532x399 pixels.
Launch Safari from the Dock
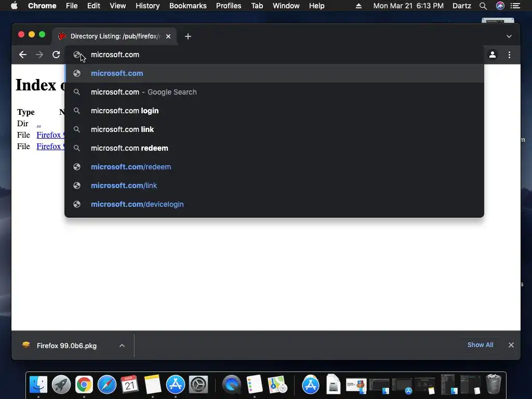point(107,384)
